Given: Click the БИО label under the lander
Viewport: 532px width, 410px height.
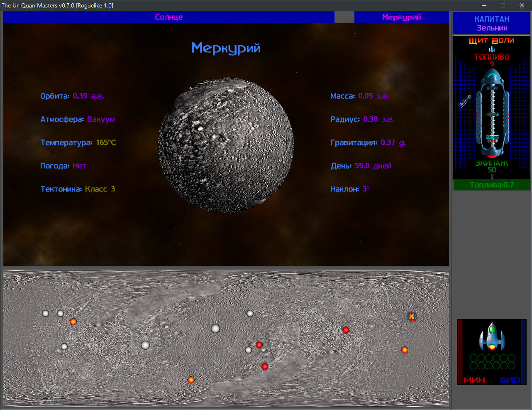Looking at the screenshot, I should (x=510, y=380).
